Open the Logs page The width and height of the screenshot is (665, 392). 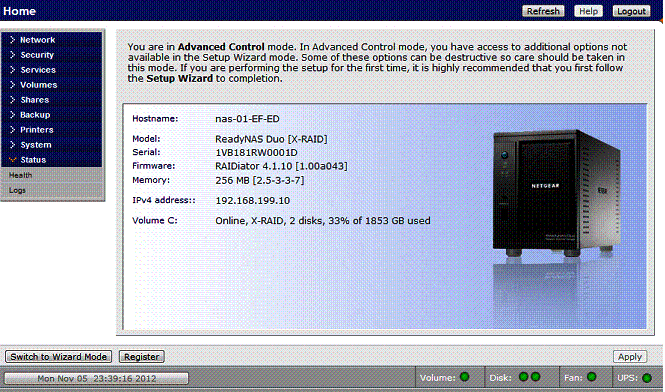pyautogui.click(x=17, y=190)
